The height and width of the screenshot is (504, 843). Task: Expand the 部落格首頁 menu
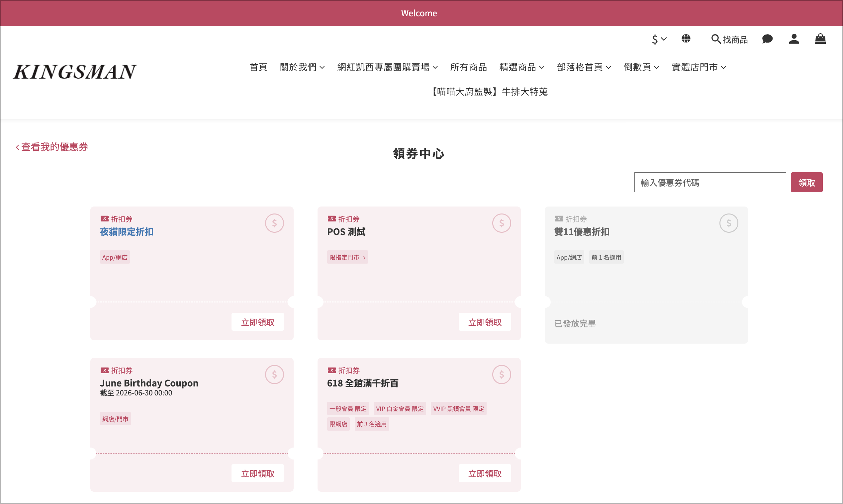(x=584, y=67)
